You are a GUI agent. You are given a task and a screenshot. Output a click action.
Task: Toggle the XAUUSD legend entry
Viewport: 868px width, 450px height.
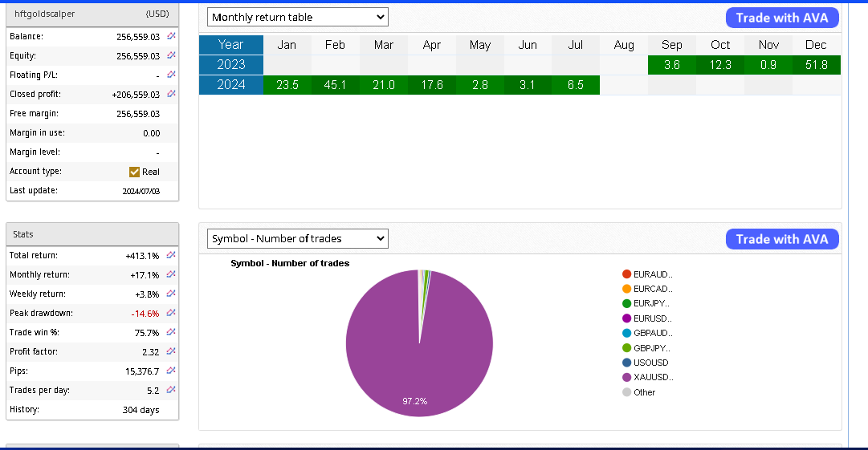click(648, 378)
